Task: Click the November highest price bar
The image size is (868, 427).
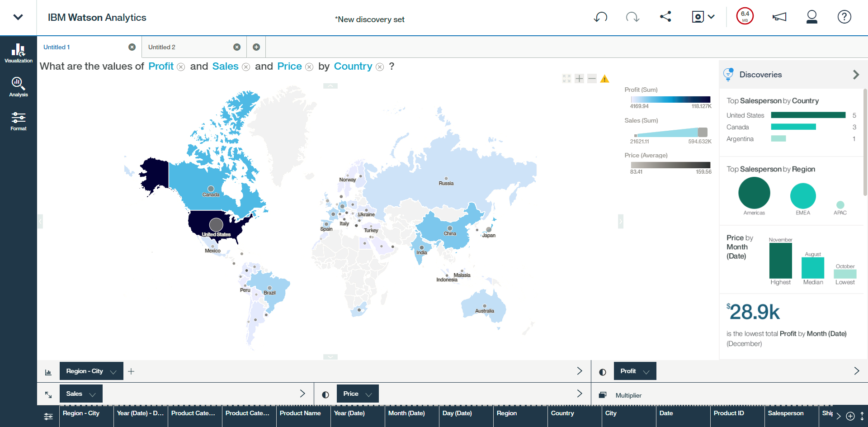Action: (781, 261)
